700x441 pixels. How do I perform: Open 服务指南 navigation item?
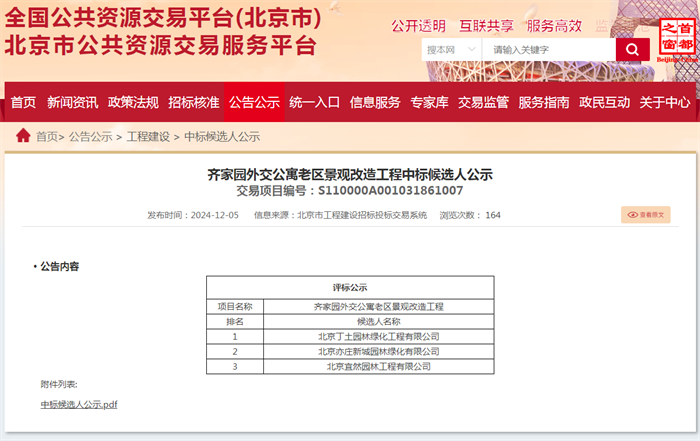[x=544, y=102]
